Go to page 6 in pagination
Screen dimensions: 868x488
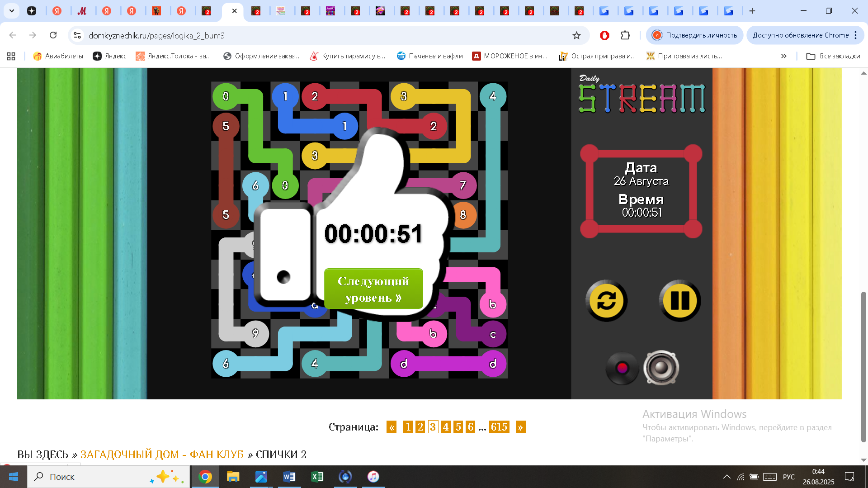coord(470,427)
